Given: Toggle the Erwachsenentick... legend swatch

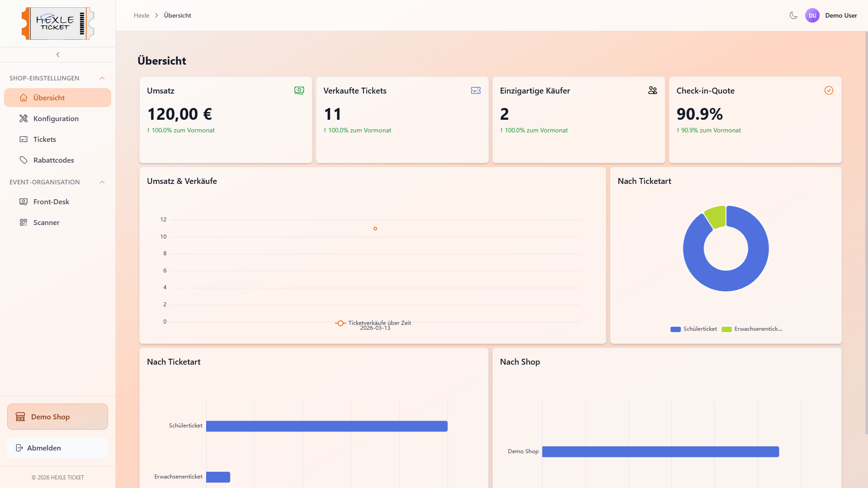Looking at the screenshot, I should click(726, 329).
